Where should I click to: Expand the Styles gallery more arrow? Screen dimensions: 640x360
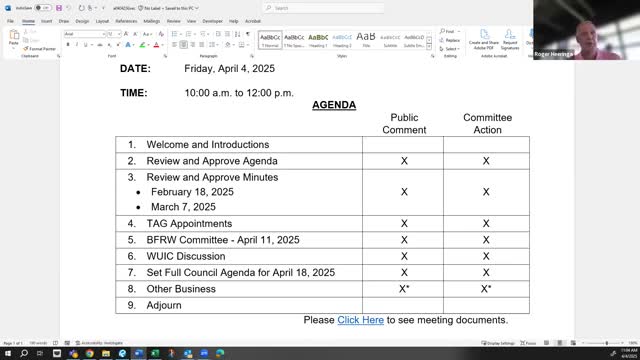(x=429, y=47)
